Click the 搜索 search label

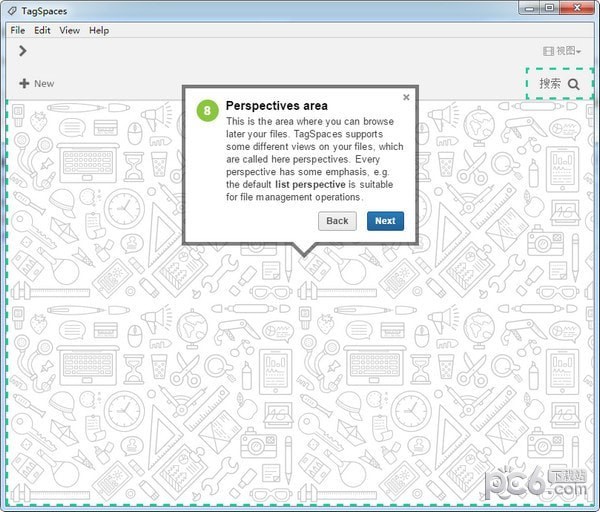[x=550, y=84]
